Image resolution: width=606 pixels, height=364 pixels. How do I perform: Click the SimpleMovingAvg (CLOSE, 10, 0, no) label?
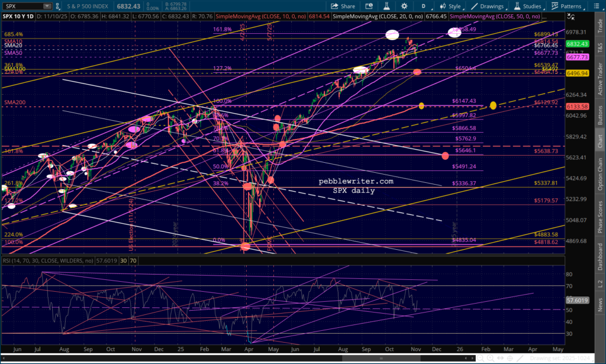(261, 17)
